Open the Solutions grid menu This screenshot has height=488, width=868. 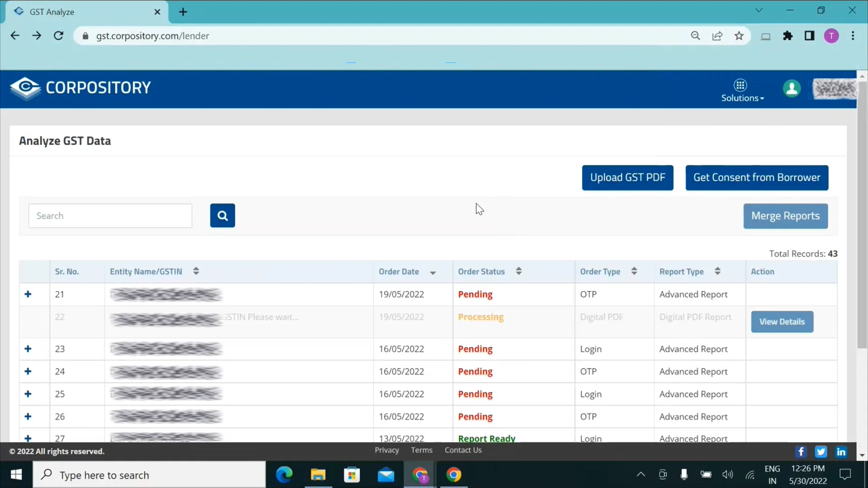(x=742, y=91)
